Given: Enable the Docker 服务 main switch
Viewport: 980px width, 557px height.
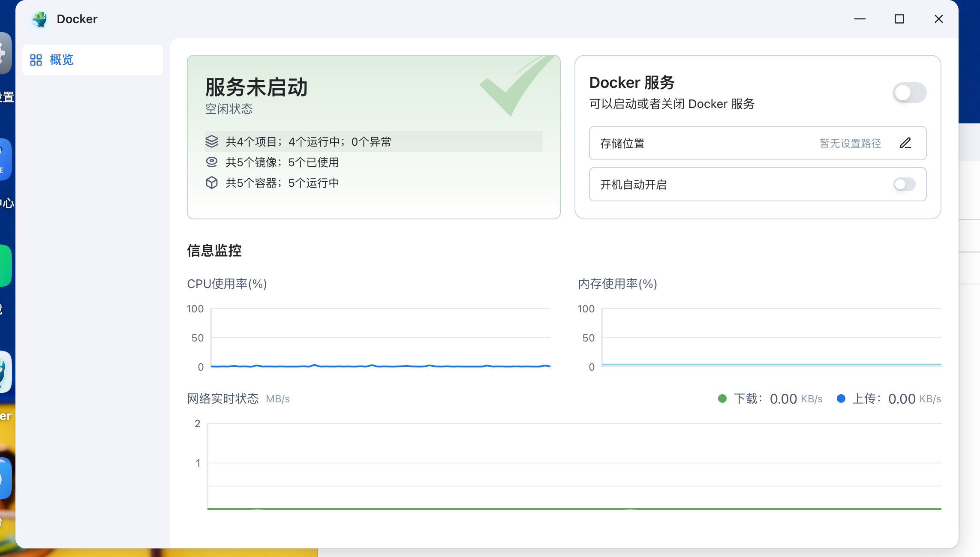Looking at the screenshot, I should (x=909, y=93).
